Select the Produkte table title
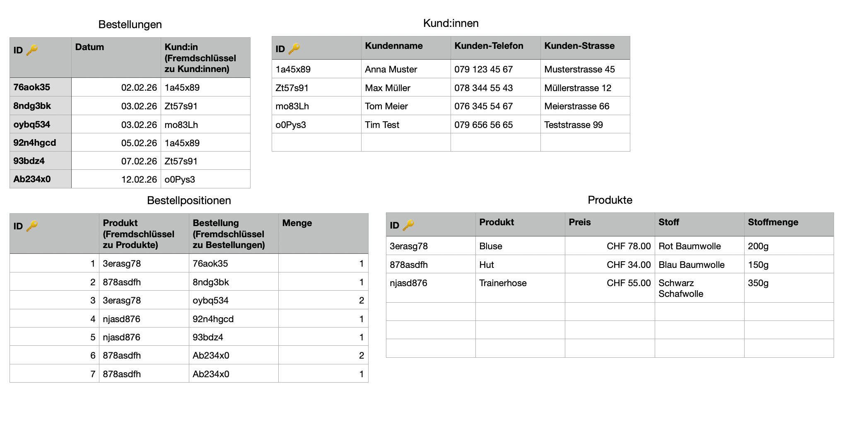Viewport: 868px width, 424px height. (x=610, y=200)
